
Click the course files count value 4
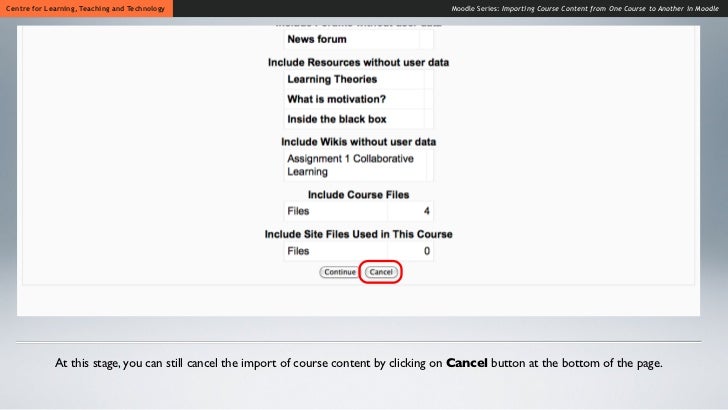tap(426, 211)
